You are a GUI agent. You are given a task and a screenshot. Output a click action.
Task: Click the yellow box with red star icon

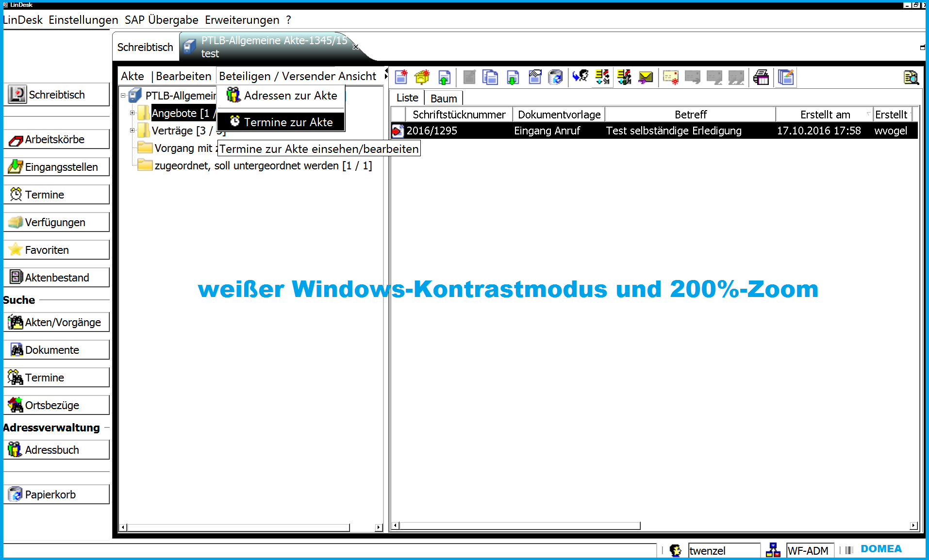click(x=422, y=77)
